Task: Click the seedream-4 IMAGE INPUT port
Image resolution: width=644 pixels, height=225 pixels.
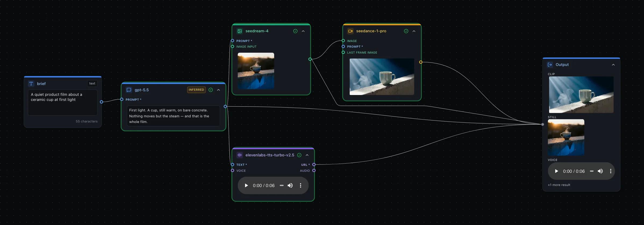Action: tap(232, 47)
